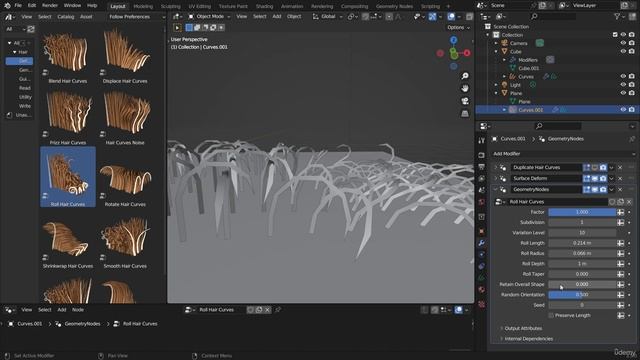The width and height of the screenshot is (640, 360).
Task: Click fake user shield for Roll Hair Curves
Action: point(612,202)
